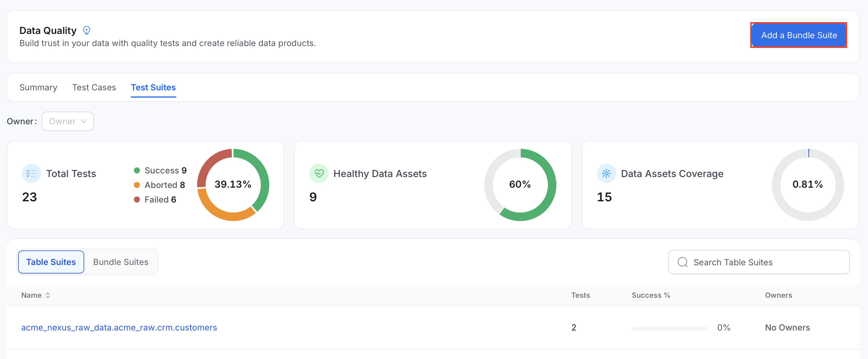Click the Owners column header
This screenshot has height=359, width=868.
tap(778, 295)
